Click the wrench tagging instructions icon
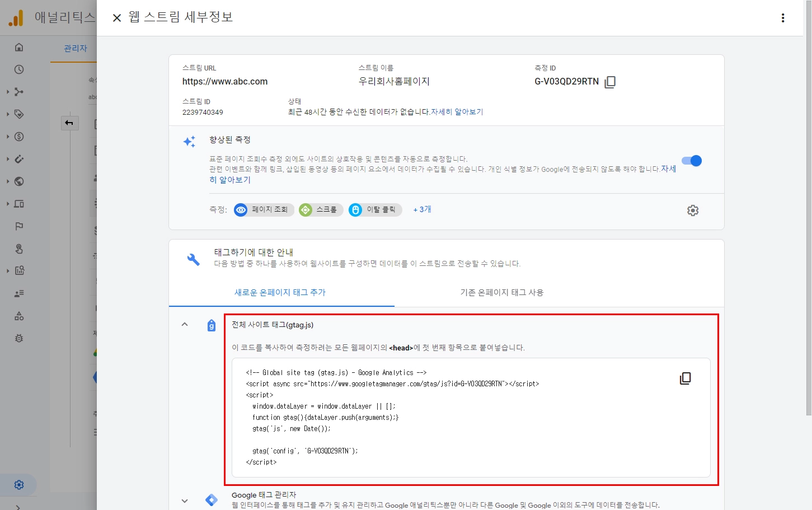The height and width of the screenshot is (510, 812). 193,259
